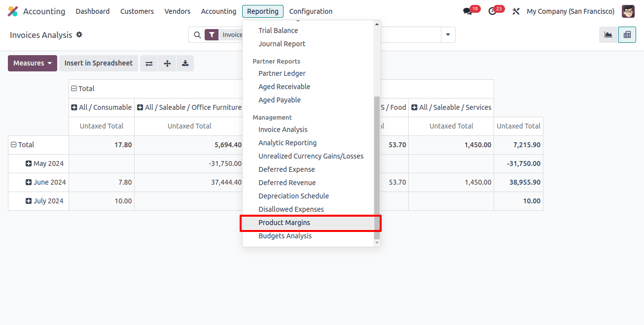Open the Accounting app home icon
This screenshot has width=644, height=325.
13,11
